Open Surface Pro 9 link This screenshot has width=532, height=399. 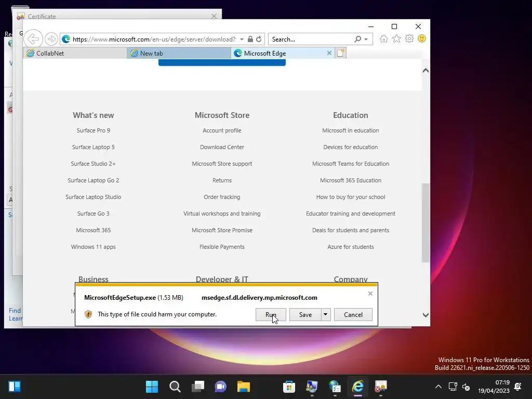pos(94,130)
